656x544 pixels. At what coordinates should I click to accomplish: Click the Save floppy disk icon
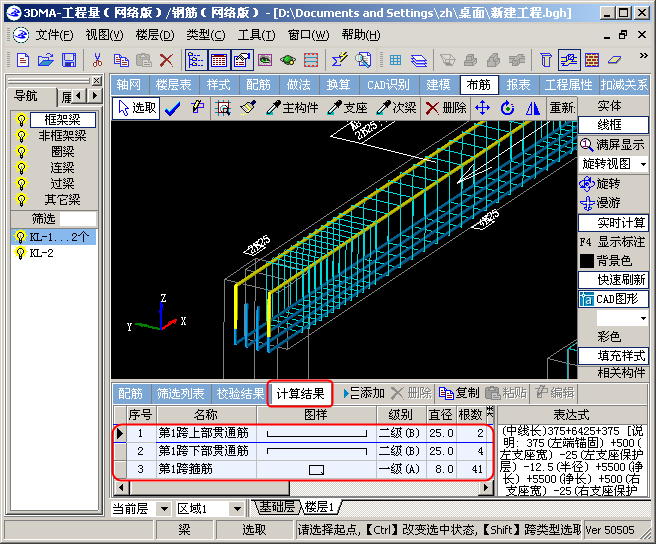(x=69, y=60)
